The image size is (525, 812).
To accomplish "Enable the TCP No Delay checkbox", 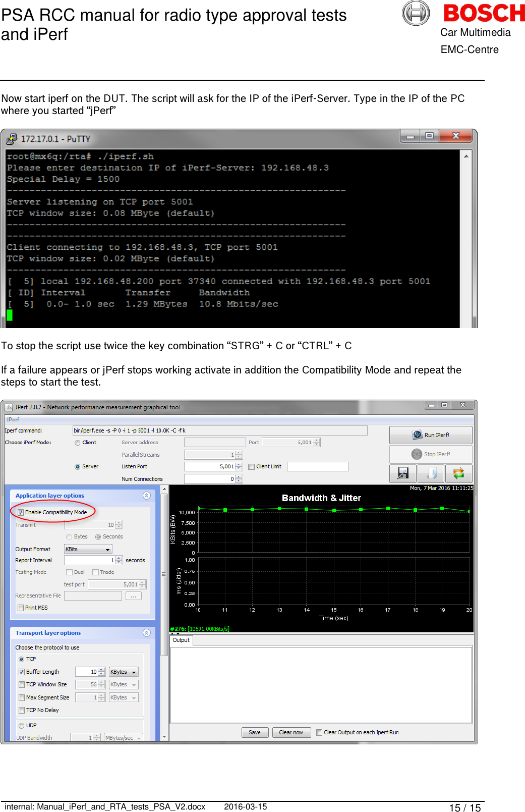I will [x=22, y=710].
